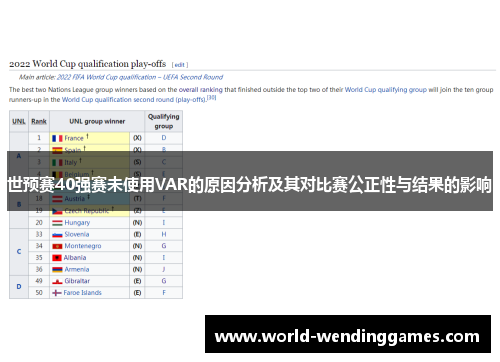Image resolution: width=500 pixels, height=362 pixels.
Task: Open the main article UEFA Second Round link
Action: [x=140, y=77]
